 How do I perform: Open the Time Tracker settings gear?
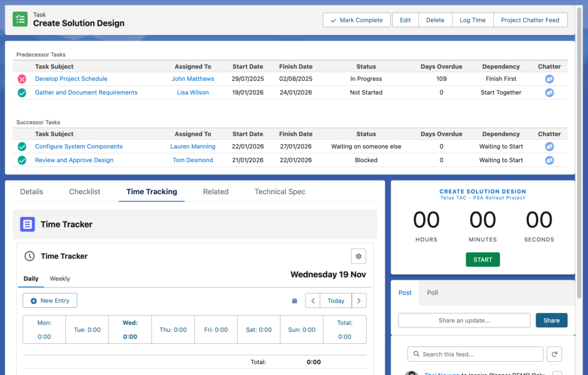click(x=358, y=256)
